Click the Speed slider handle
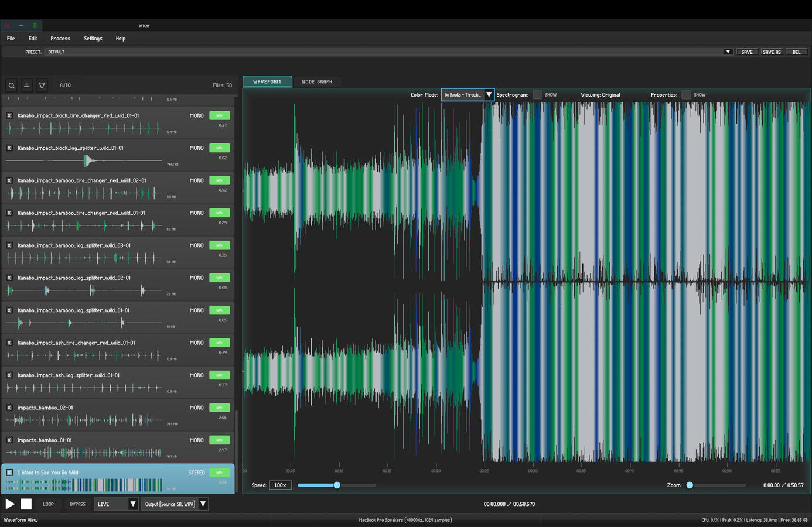This screenshot has height=527, width=812. tap(337, 485)
